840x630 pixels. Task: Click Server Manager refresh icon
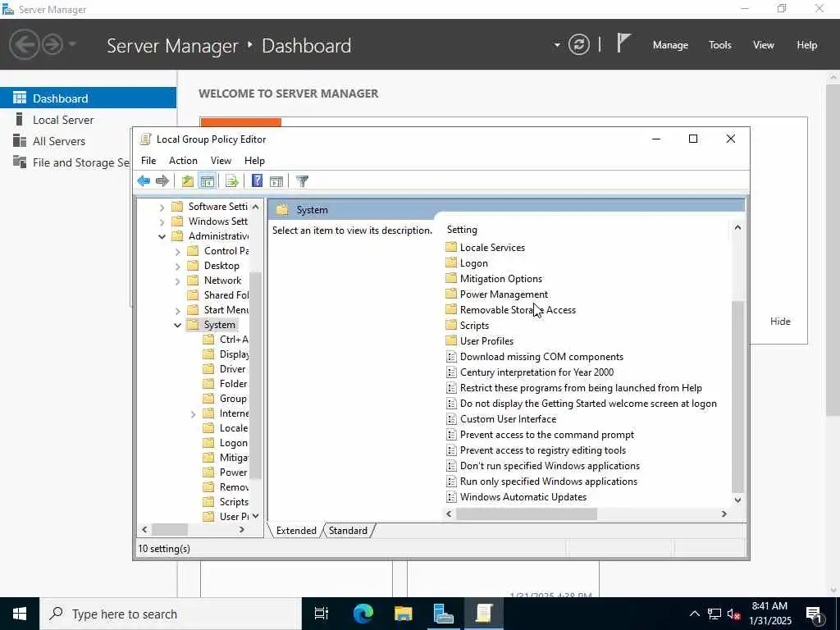(579, 44)
